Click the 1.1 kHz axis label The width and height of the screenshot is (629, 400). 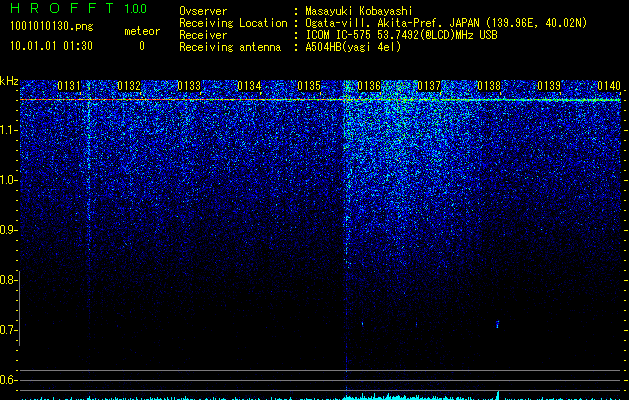coord(8,130)
